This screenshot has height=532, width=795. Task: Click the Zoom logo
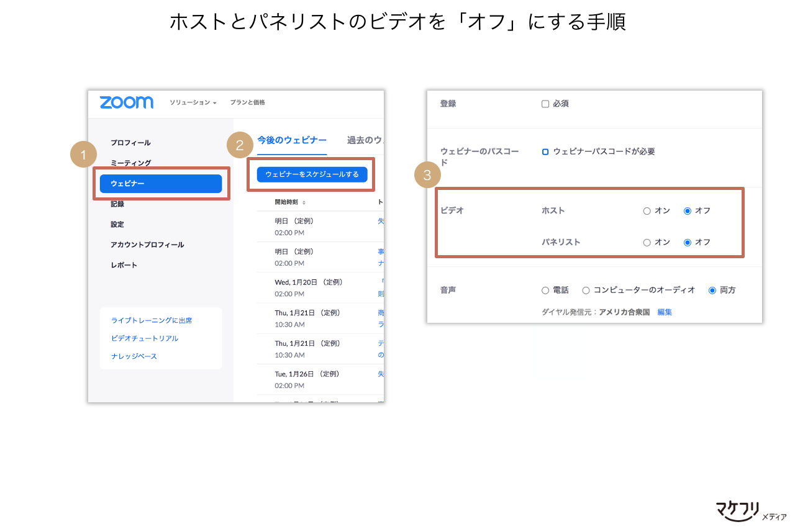tap(126, 102)
